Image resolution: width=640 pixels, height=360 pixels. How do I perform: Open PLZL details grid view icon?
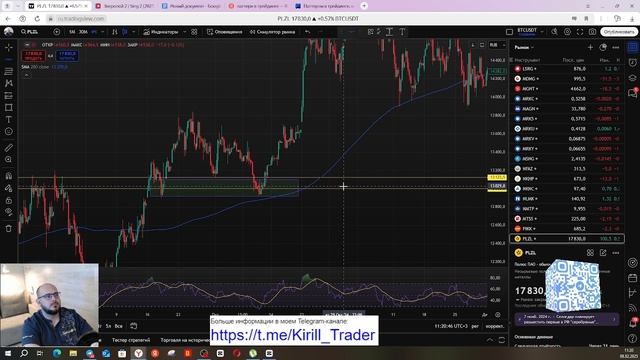(x=590, y=253)
